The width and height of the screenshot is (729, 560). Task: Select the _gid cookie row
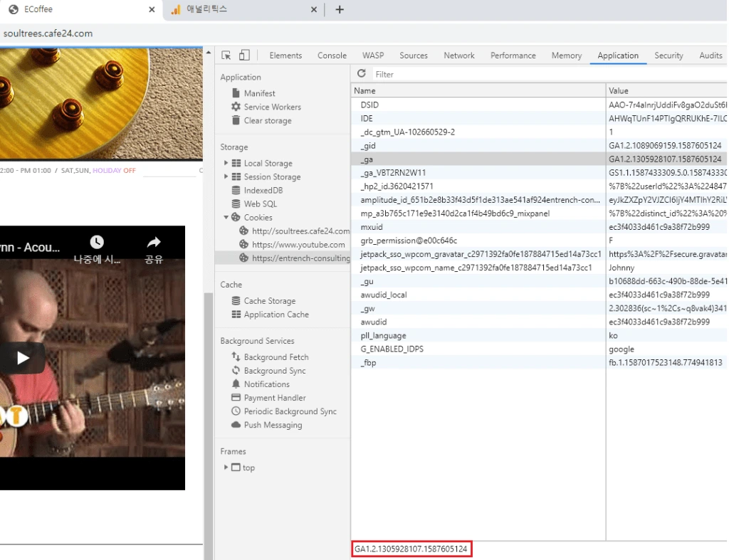[x=540, y=145]
